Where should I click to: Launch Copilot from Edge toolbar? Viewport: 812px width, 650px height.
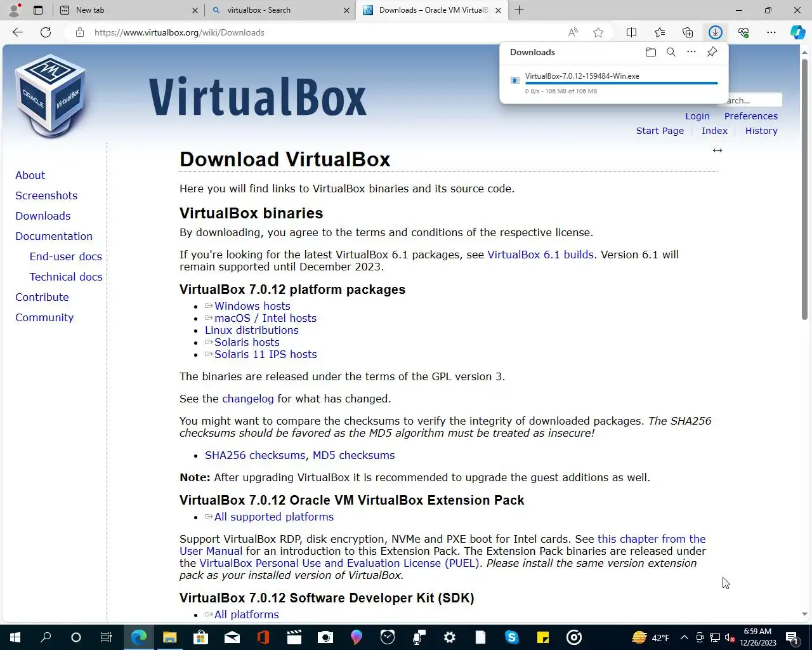coord(797,32)
